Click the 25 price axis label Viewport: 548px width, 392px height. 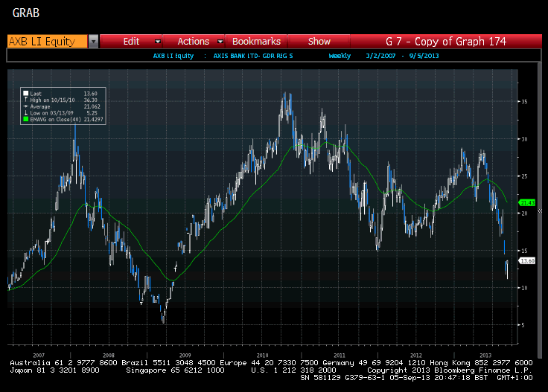tap(524, 176)
